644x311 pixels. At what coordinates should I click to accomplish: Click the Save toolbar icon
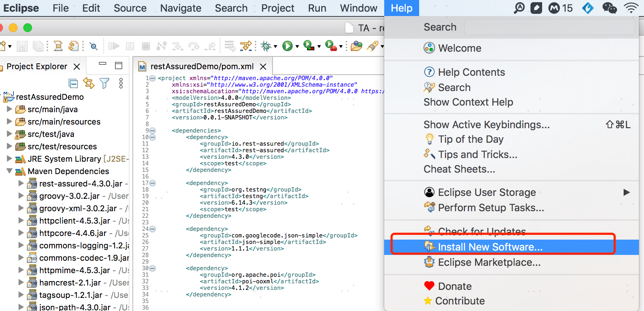(22, 46)
